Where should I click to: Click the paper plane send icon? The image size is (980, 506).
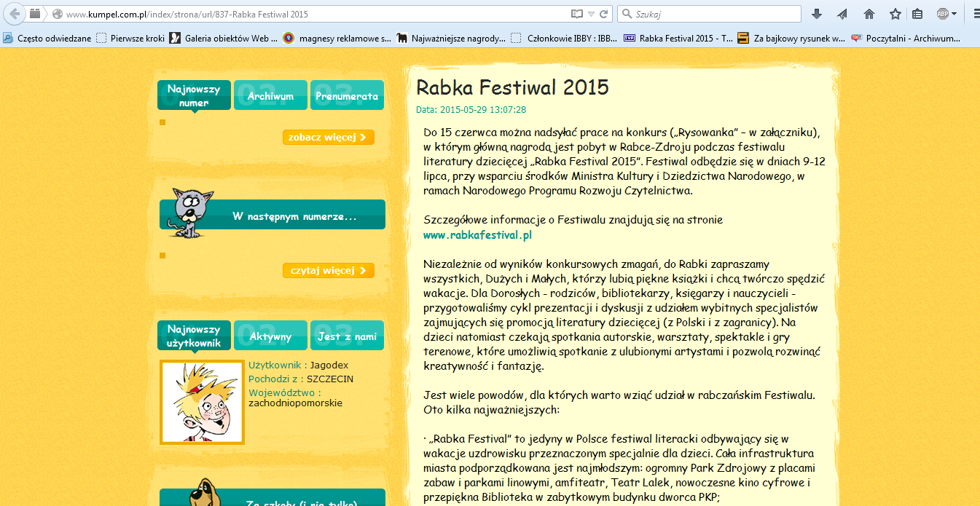842,14
